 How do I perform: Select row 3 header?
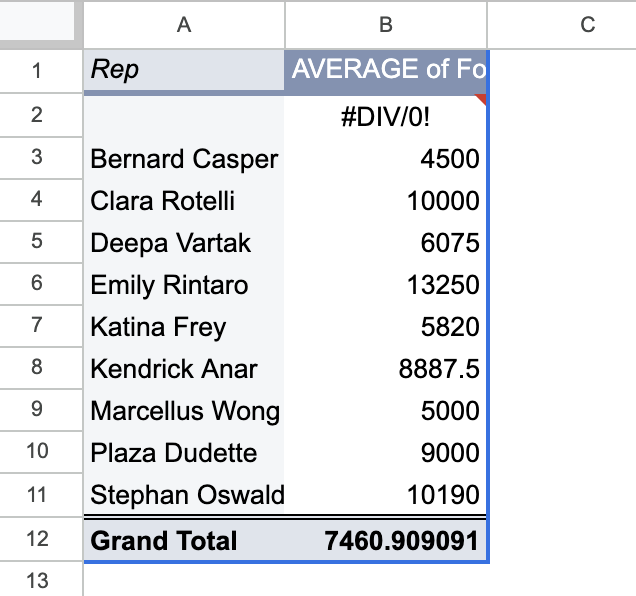click(x=41, y=157)
